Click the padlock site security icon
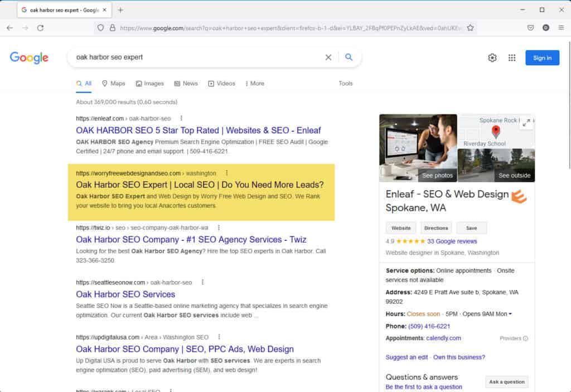Screen dimensions: 571x392 pyautogui.click(x=113, y=28)
